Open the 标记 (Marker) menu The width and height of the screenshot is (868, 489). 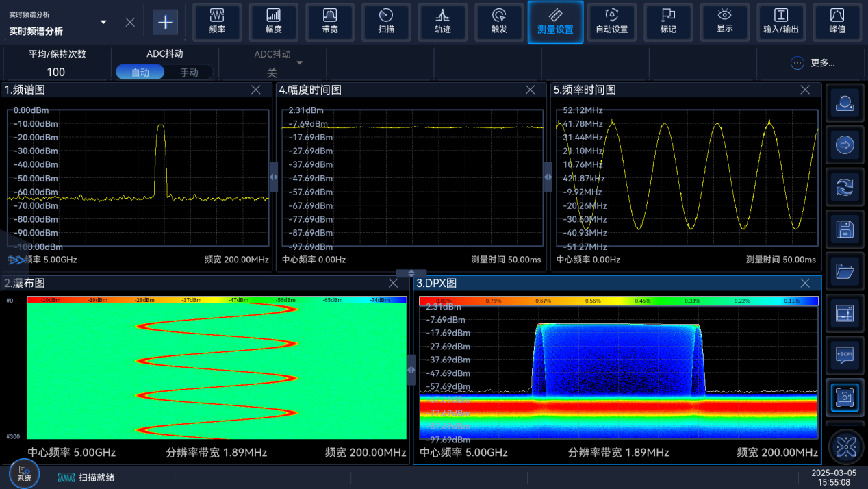click(668, 21)
